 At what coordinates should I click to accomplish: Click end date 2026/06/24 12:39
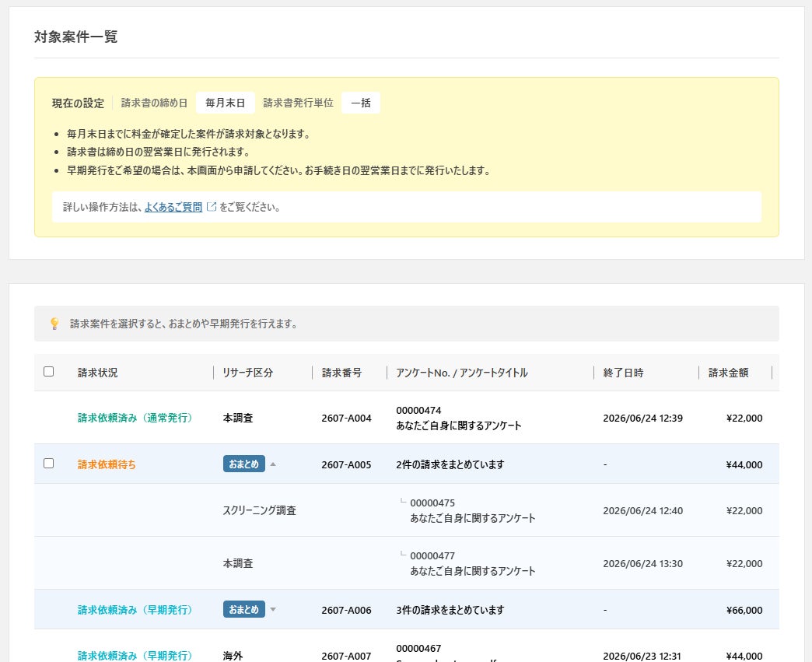[x=642, y=418]
